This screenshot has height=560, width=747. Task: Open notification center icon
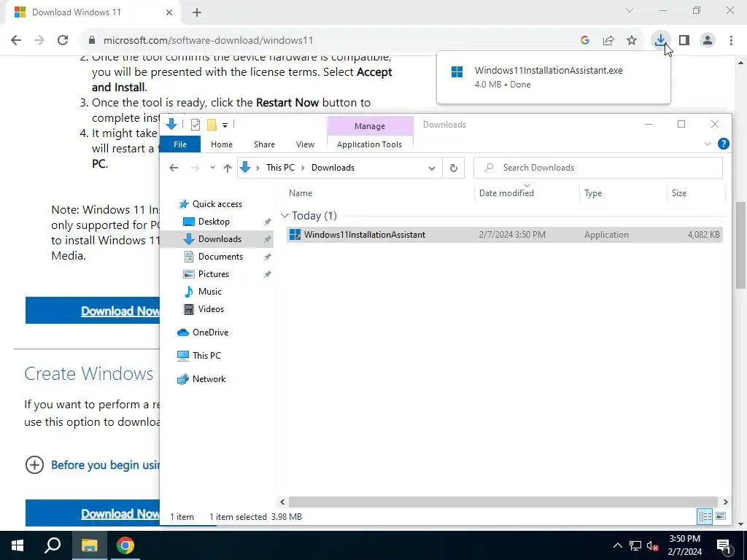coord(724,545)
